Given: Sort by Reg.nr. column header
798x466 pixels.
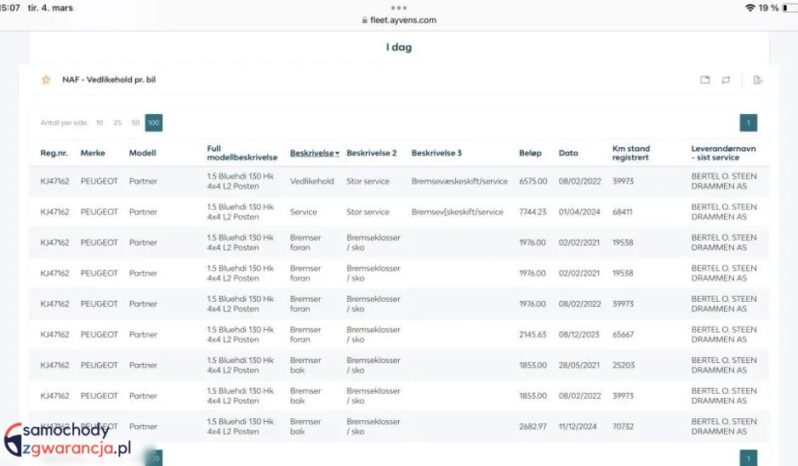Looking at the screenshot, I should pyautogui.click(x=54, y=153).
